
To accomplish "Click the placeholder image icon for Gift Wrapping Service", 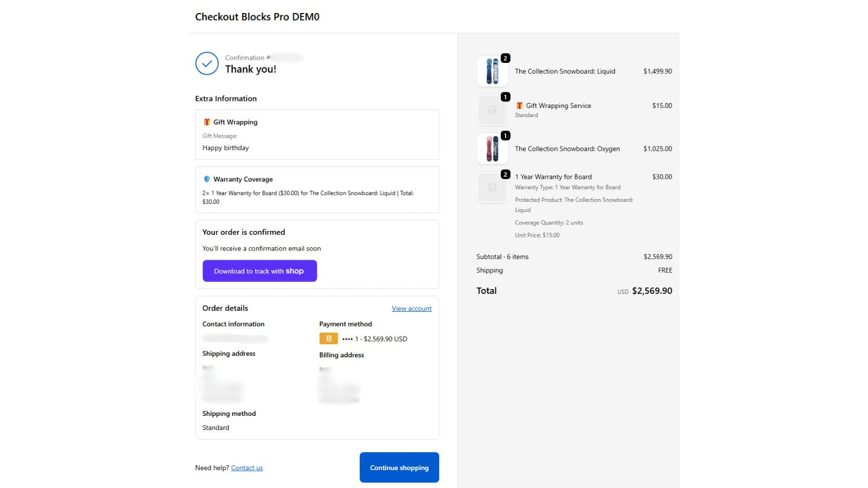I will click(x=492, y=110).
